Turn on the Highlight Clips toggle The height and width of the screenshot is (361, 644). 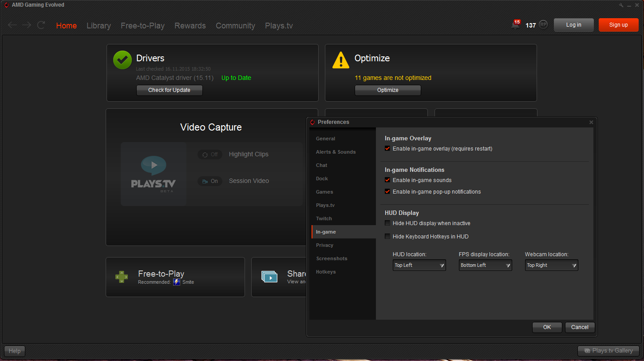(210, 155)
